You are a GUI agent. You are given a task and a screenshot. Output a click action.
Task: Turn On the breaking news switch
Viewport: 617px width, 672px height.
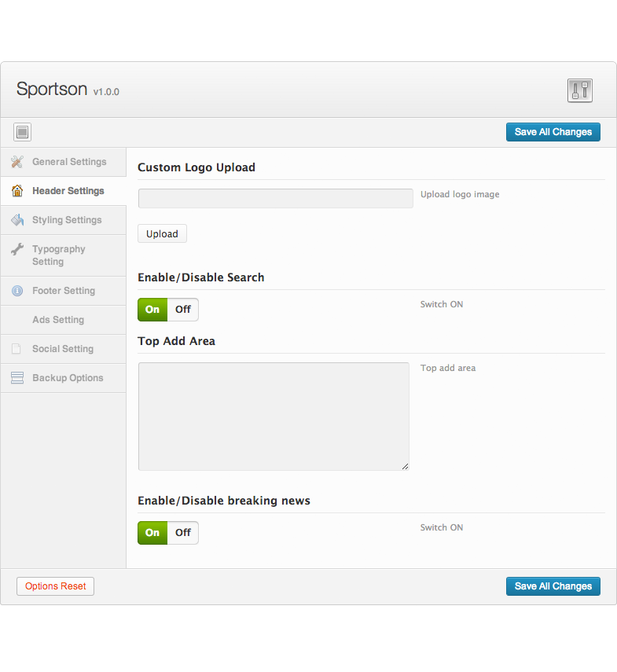[152, 533]
